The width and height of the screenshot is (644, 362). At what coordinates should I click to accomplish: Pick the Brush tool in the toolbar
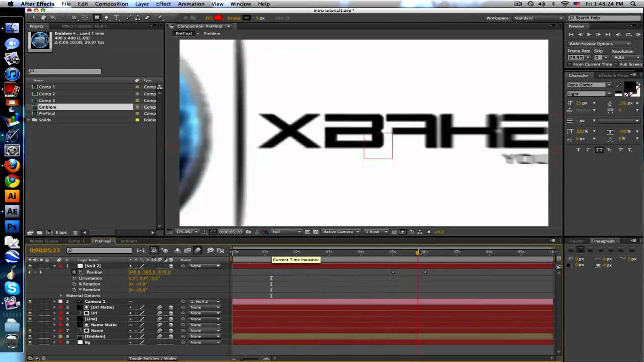[x=129, y=18]
